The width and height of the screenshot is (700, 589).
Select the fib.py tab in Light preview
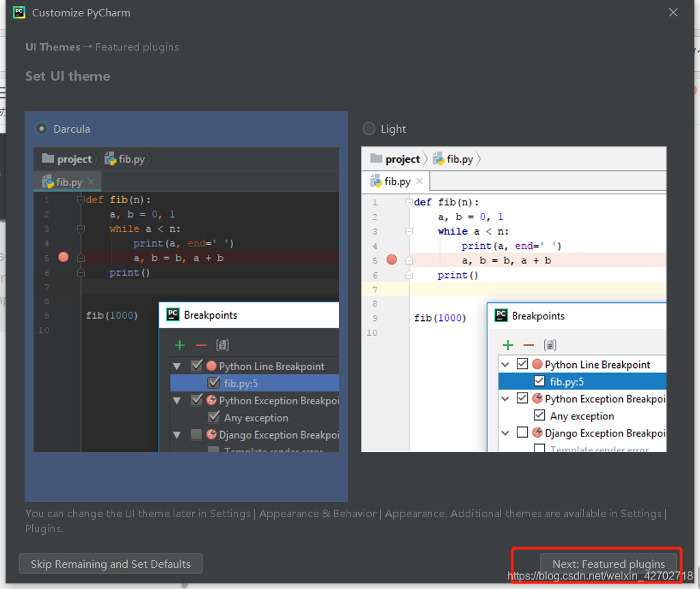coord(396,181)
